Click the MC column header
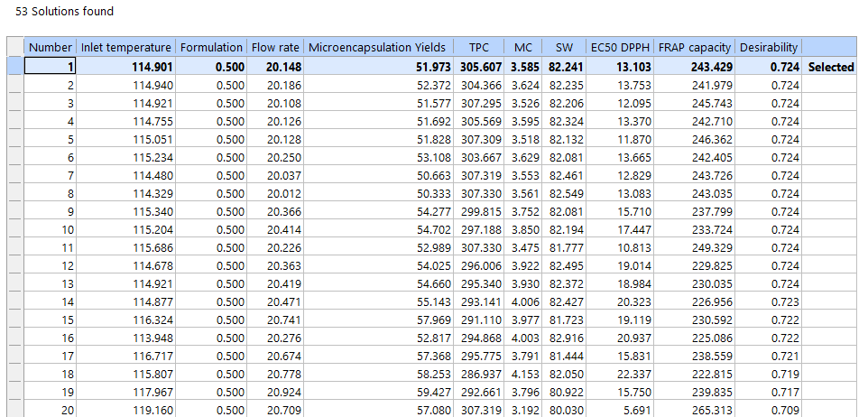 pos(523,48)
